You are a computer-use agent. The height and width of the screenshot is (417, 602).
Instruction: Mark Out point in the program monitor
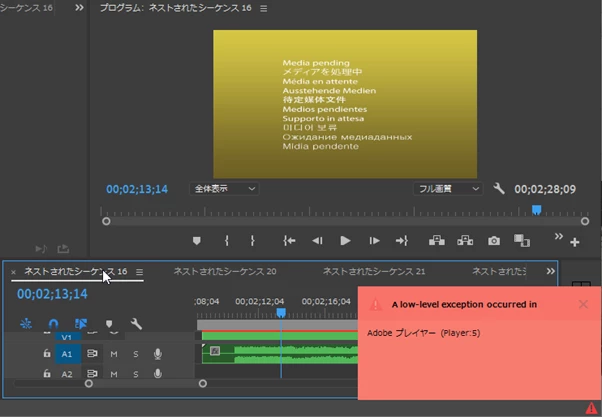[x=252, y=241]
